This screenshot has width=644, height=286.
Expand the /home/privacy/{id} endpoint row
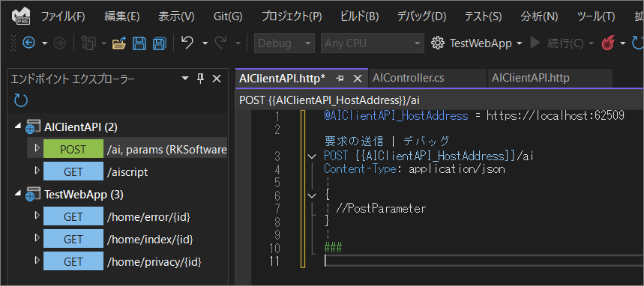point(37,260)
